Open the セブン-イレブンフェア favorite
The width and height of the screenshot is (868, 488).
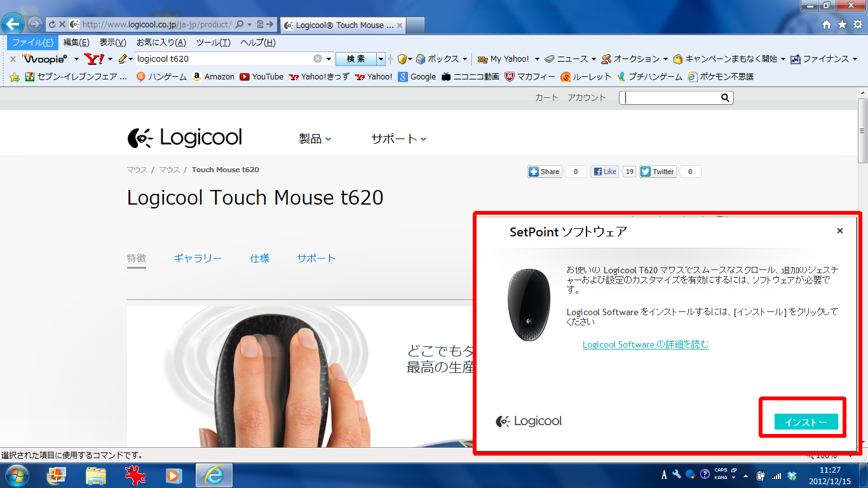[x=76, y=77]
